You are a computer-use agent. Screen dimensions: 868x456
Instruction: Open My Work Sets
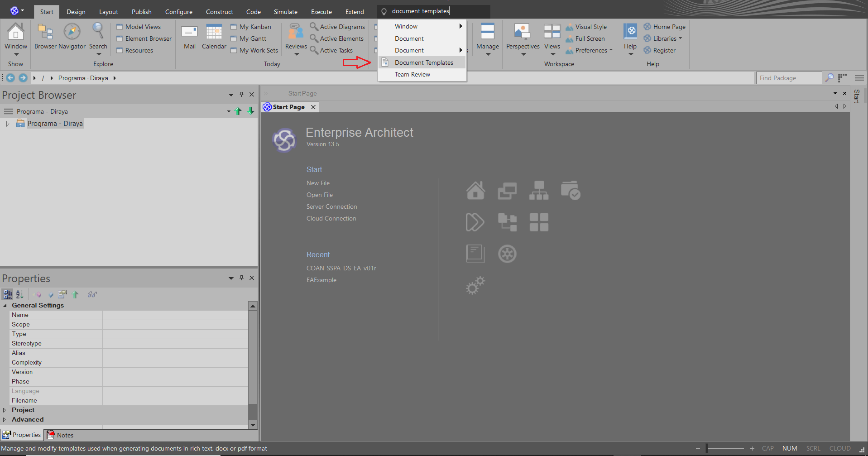coord(254,50)
